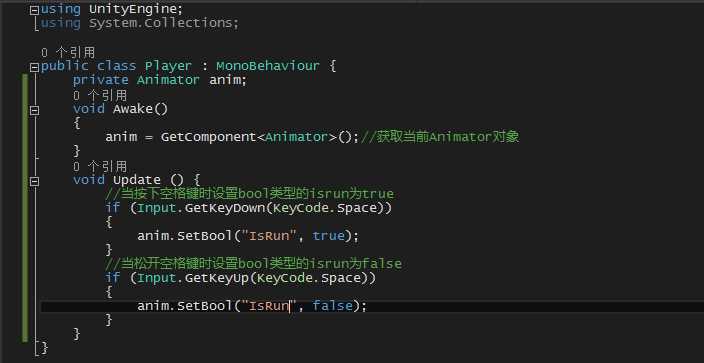704x363 pixels.
Task: Collapse the Player class outline box
Action: point(34,68)
